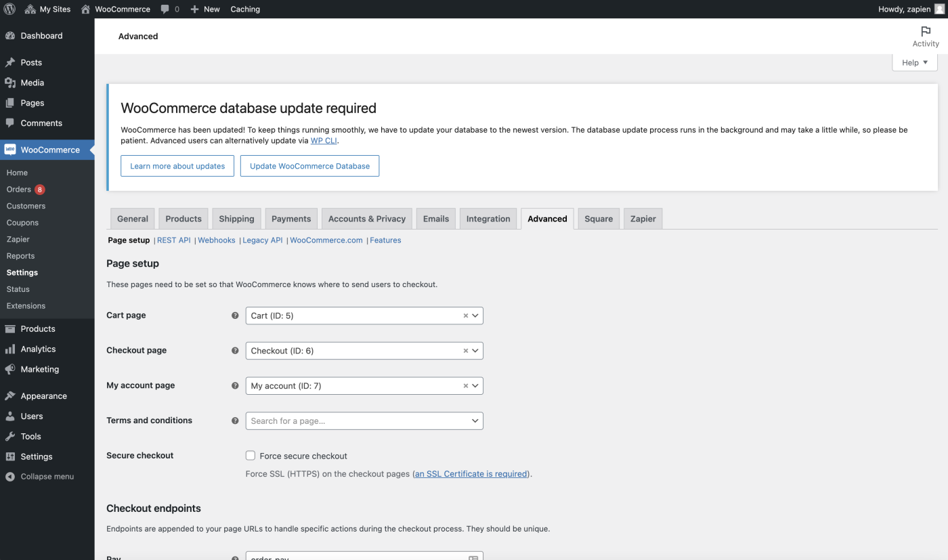Open Zapier in WooCommerce submenu
948x560 pixels.
coord(18,239)
